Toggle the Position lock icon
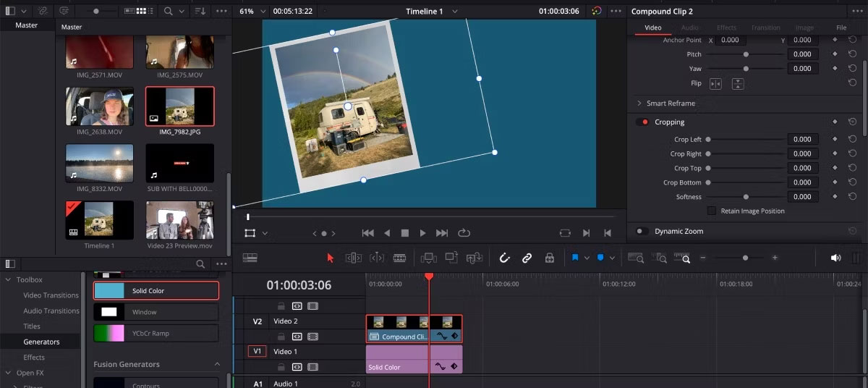This screenshot has height=388, width=868. point(549,258)
